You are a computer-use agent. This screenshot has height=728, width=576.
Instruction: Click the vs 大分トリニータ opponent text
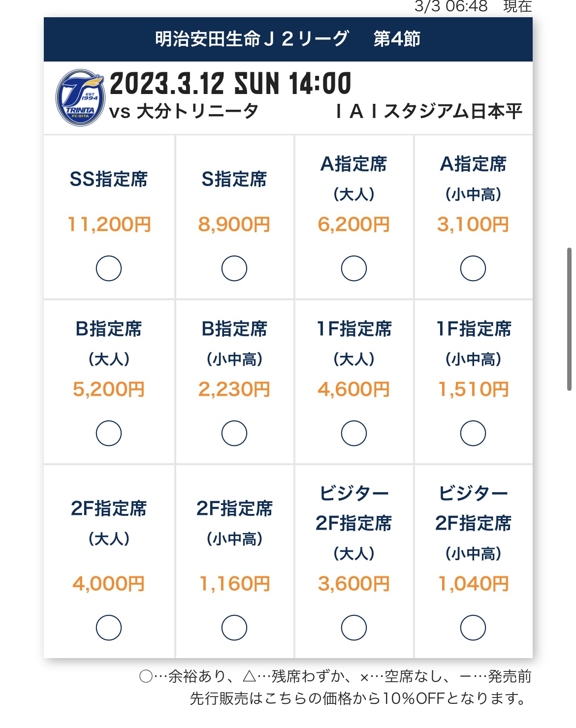(184, 112)
